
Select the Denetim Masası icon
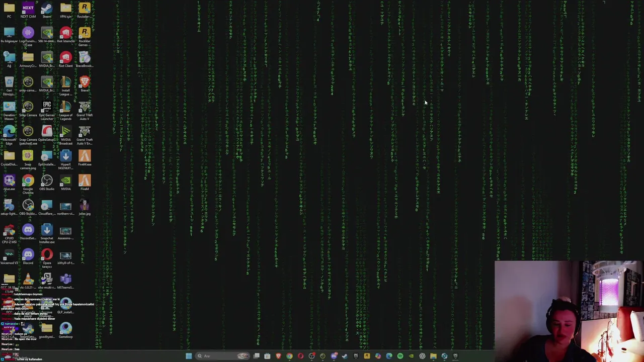tap(9, 110)
